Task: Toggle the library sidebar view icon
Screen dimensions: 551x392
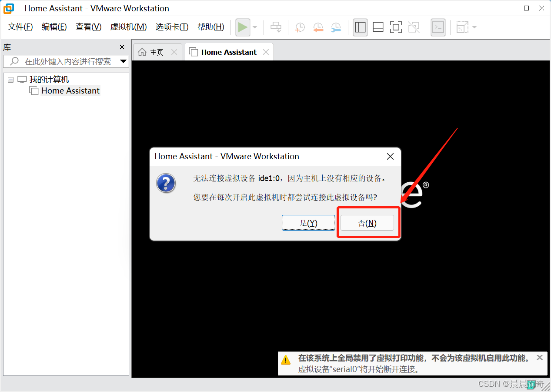Action: coord(360,27)
